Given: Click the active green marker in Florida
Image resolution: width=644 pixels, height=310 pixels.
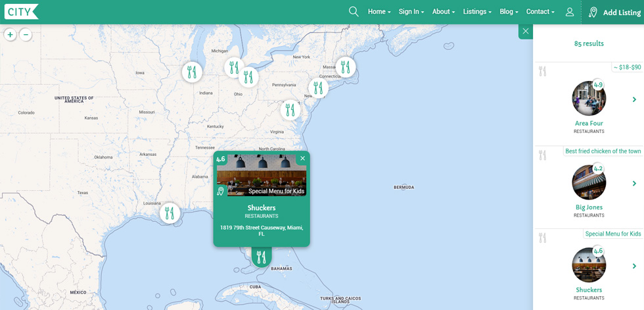Looking at the screenshot, I should tap(262, 257).
